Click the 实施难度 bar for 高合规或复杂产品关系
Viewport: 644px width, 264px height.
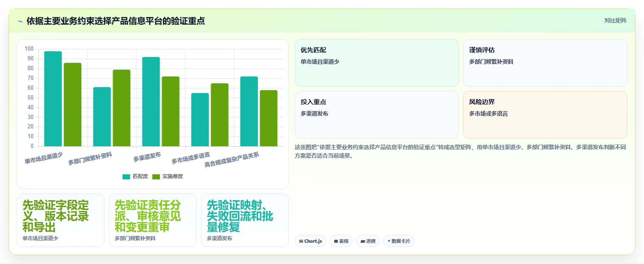268,118
